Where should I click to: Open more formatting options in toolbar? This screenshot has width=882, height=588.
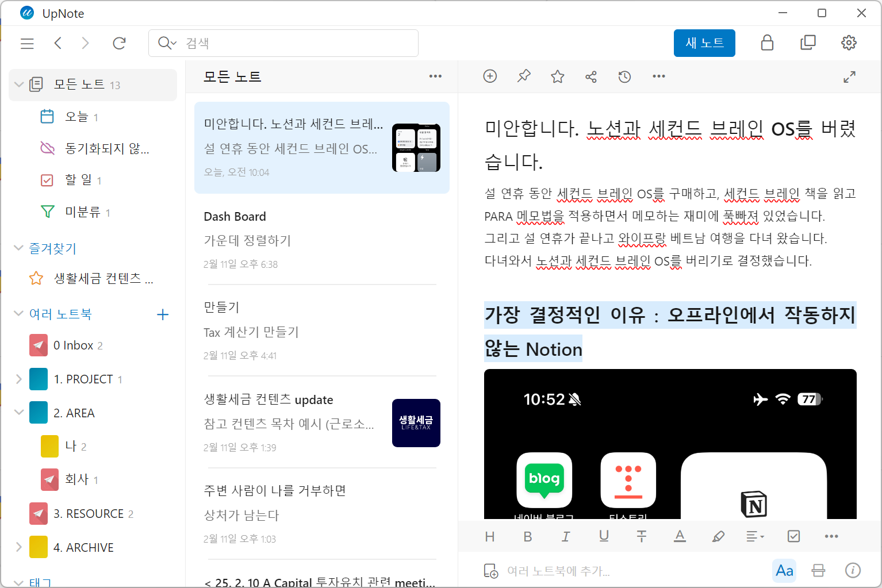[x=831, y=536]
